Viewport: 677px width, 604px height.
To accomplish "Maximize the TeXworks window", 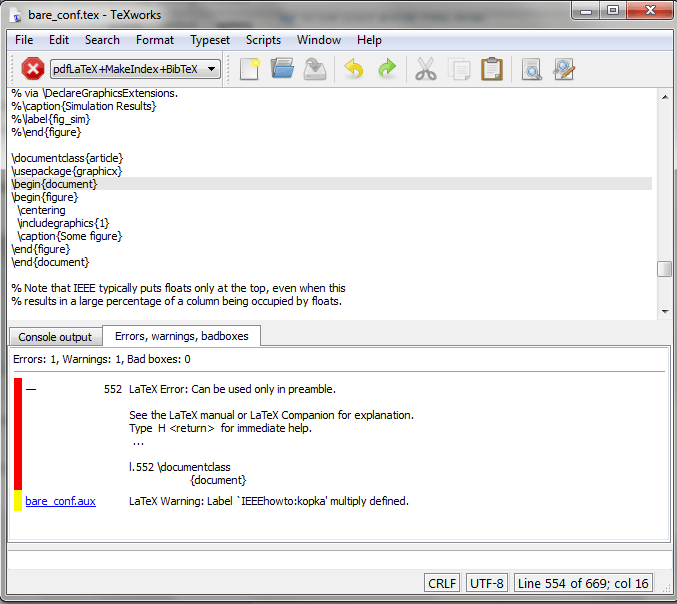I will (613, 11).
